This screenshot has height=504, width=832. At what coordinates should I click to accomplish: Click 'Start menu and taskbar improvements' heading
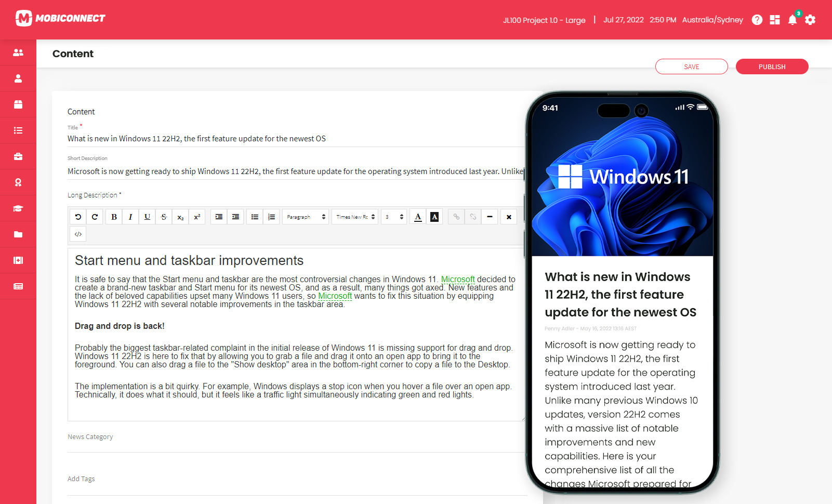[x=189, y=260]
